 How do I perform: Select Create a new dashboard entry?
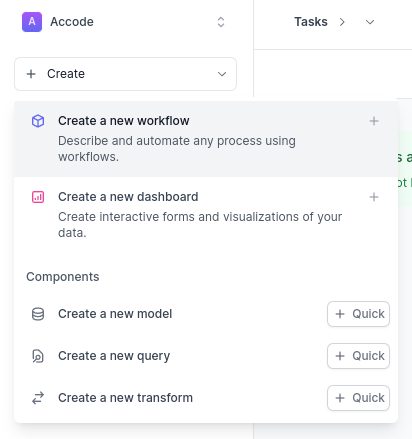[x=206, y=215]
